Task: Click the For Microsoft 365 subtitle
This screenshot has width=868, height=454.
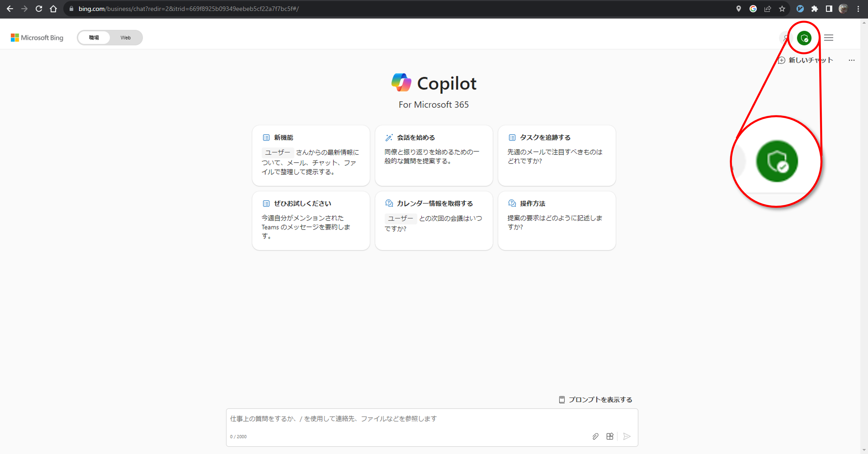Action: 434,105
